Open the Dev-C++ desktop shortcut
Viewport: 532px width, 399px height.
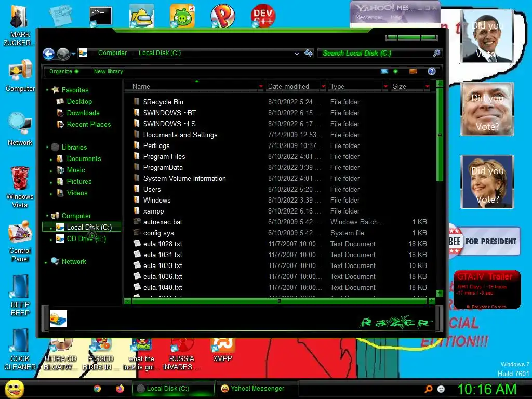click(x=263, y=15)
